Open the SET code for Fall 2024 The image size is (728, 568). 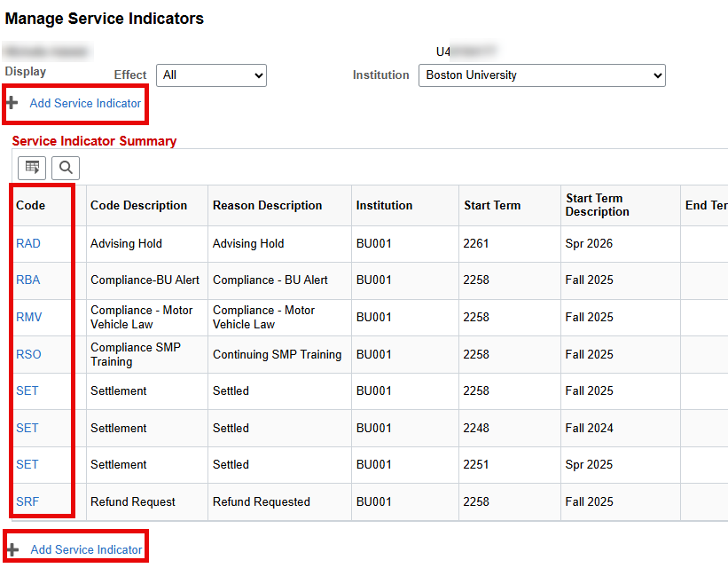pos(27,428)
